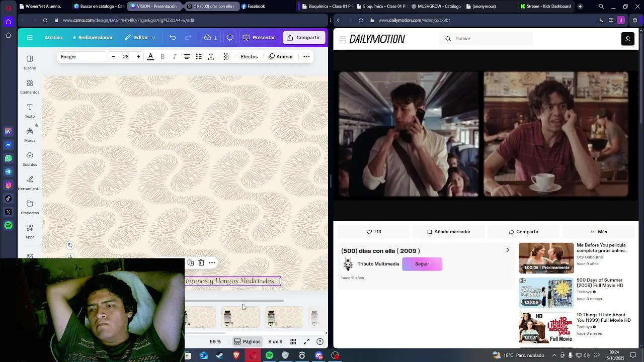Open the Más options under video
The image size is (644, 362).
[599, 232]
